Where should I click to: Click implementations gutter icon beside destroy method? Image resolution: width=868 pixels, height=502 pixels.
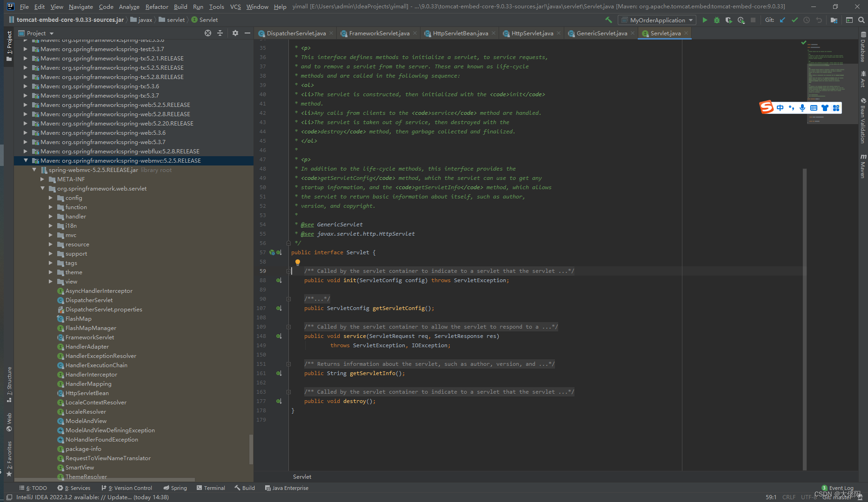(279, 401)
